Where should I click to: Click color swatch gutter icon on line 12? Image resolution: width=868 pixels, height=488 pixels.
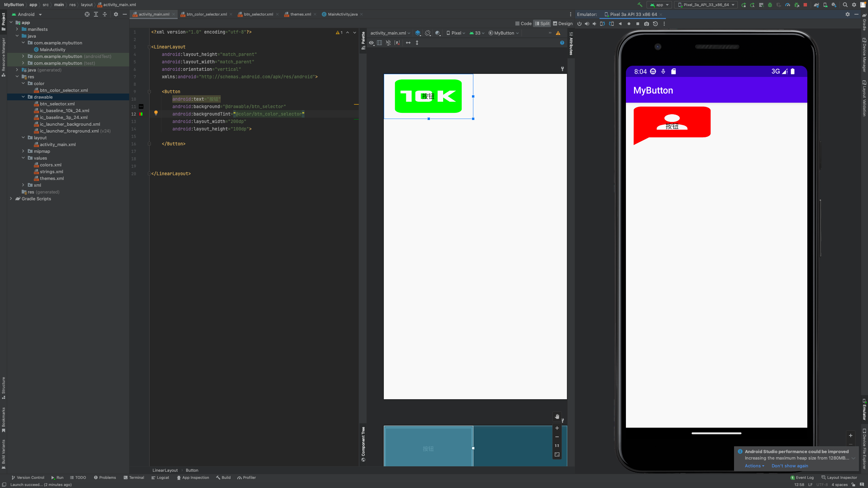[x=141, y=114]
